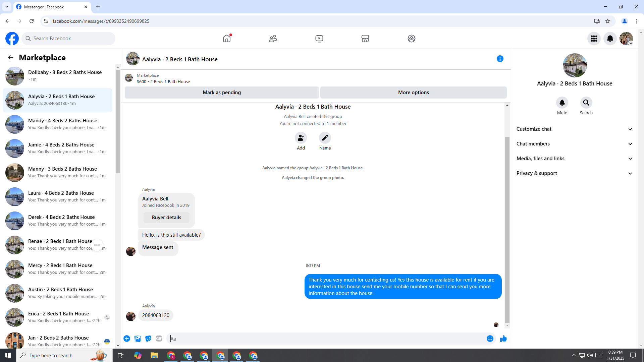This screenshot has width=644, height=362.
Task: Open more actions plus icon in composer
Action: pos(127,339)
